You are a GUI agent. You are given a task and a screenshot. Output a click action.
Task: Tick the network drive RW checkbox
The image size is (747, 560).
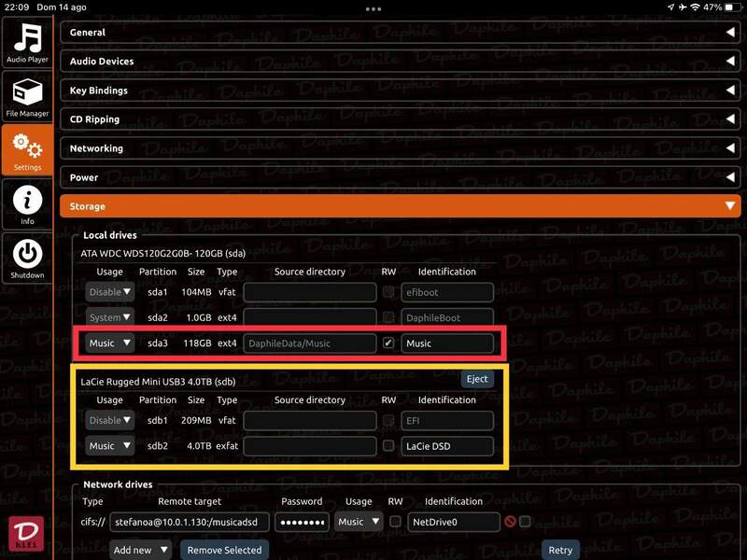pyautogui.click(x=396, y=522)
